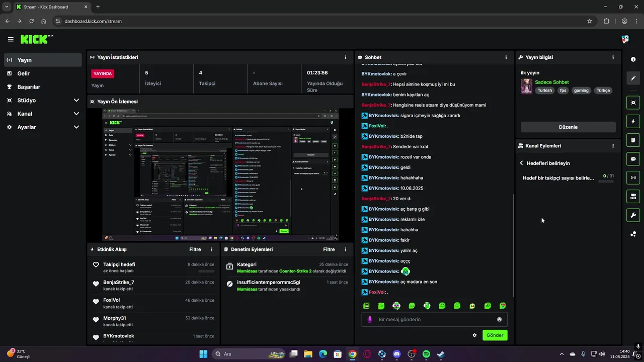The height and width of the screenshot is (362, 644).
Task: Click the fps tag chip
Action: [x=562, y=90]
